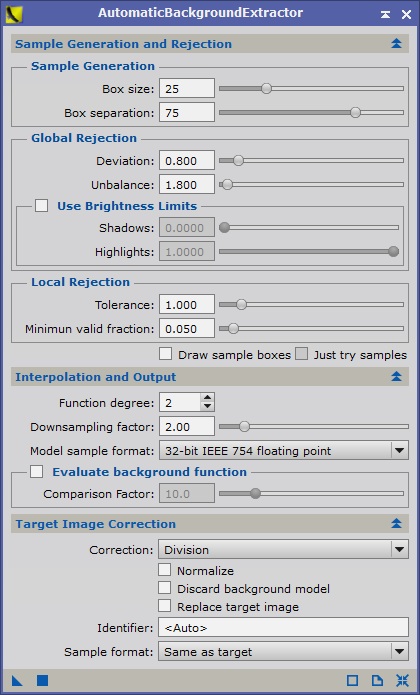The width and height of the screenshot is (420, 695).
Task: Click the Box separation slider handle
Action: click(355, 113)
